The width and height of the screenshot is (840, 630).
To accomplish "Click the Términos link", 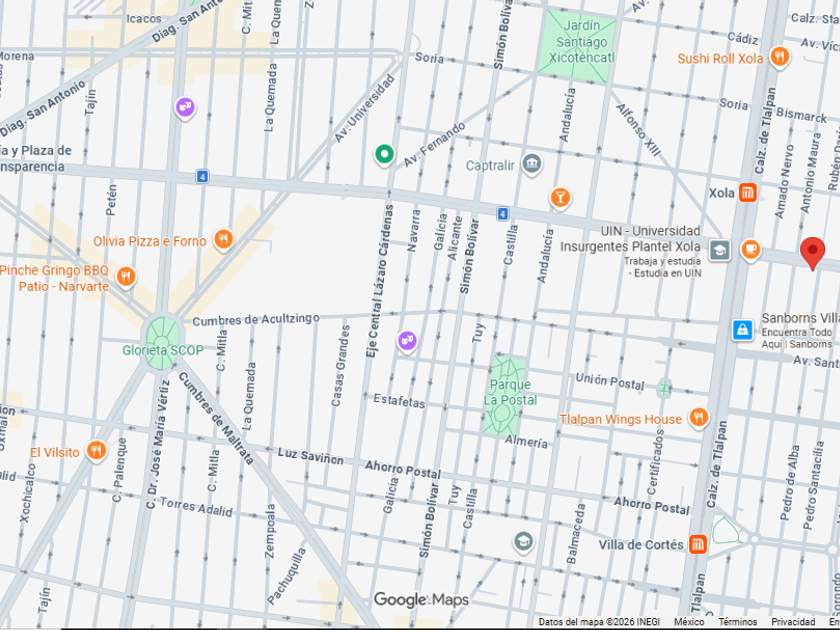I will point(737,621).
